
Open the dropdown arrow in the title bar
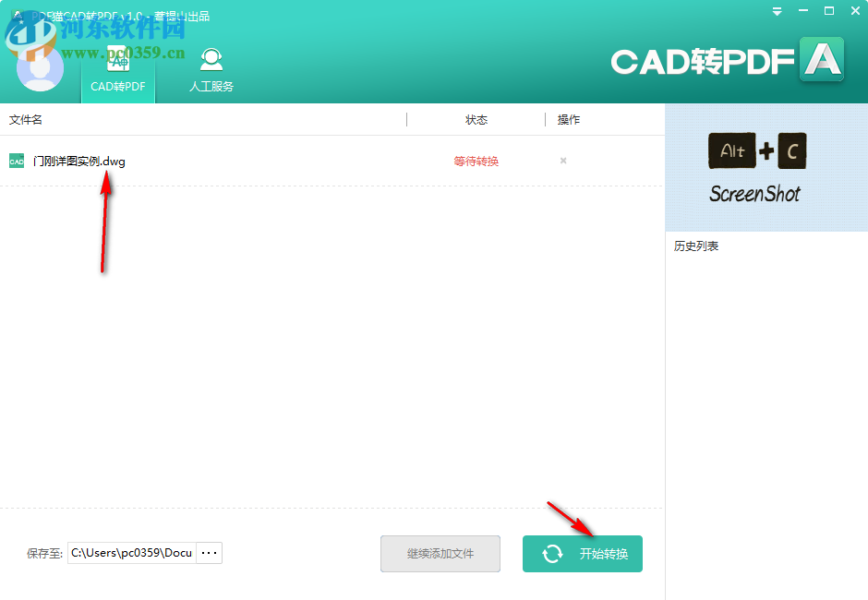(x=778, y=11)
